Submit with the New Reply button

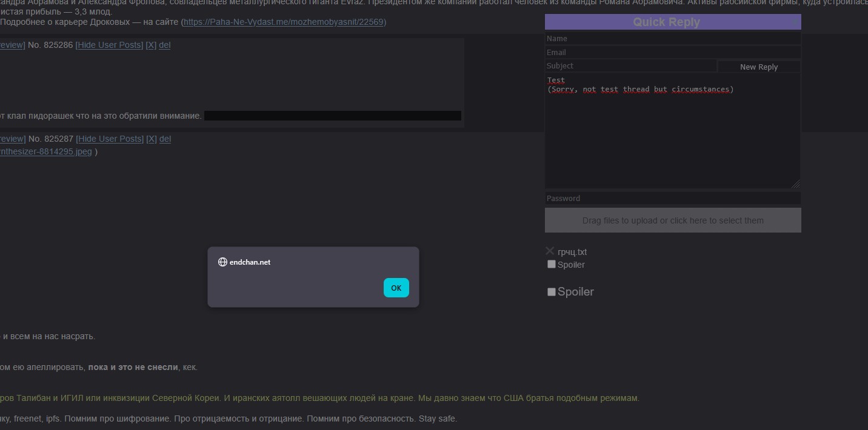coord(758,67)
